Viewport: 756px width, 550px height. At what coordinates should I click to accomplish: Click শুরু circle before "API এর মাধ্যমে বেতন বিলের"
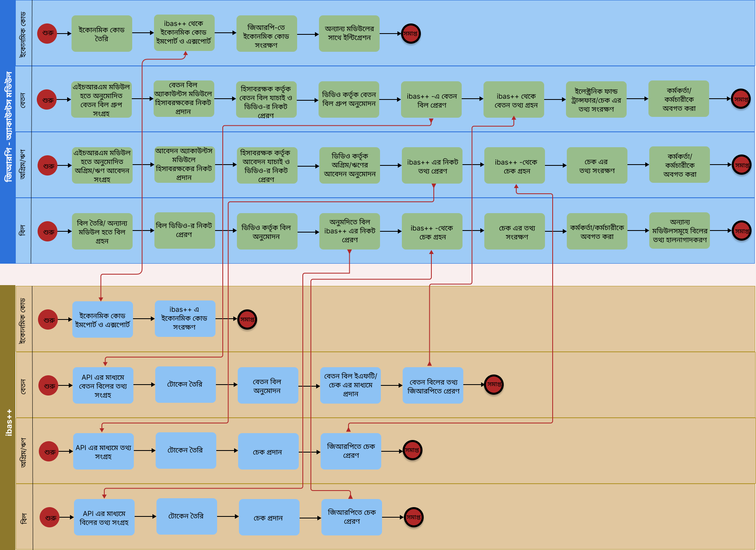[x=49, y=385]
